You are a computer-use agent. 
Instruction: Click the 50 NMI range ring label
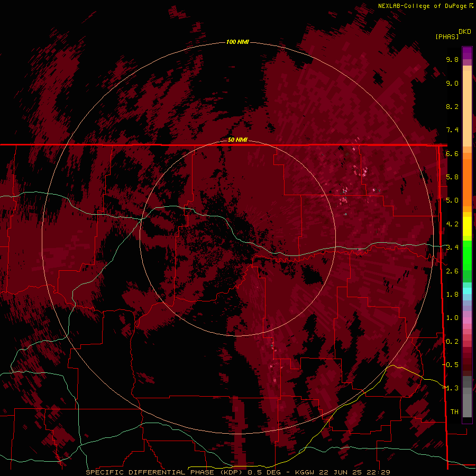point(237,140)
